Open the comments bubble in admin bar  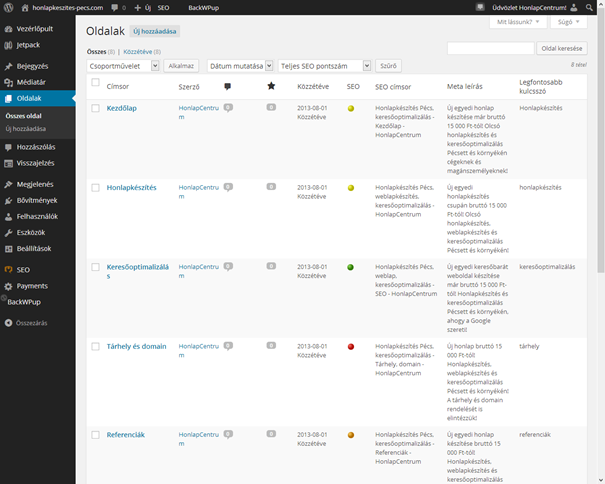pos(115,8)
